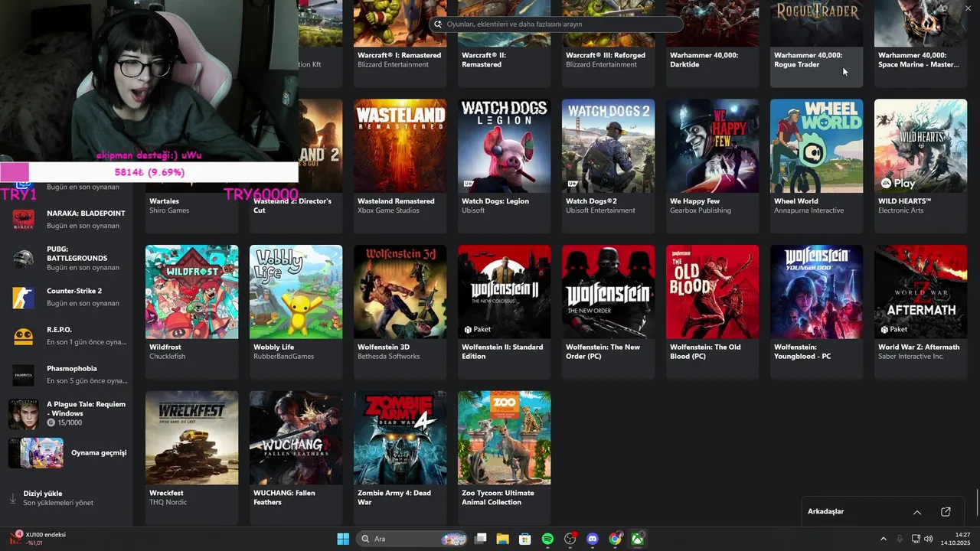This screenshot has width=980, height=551.
Task: Open Watch Dogs 2 game cover
Action: point(609,145)
